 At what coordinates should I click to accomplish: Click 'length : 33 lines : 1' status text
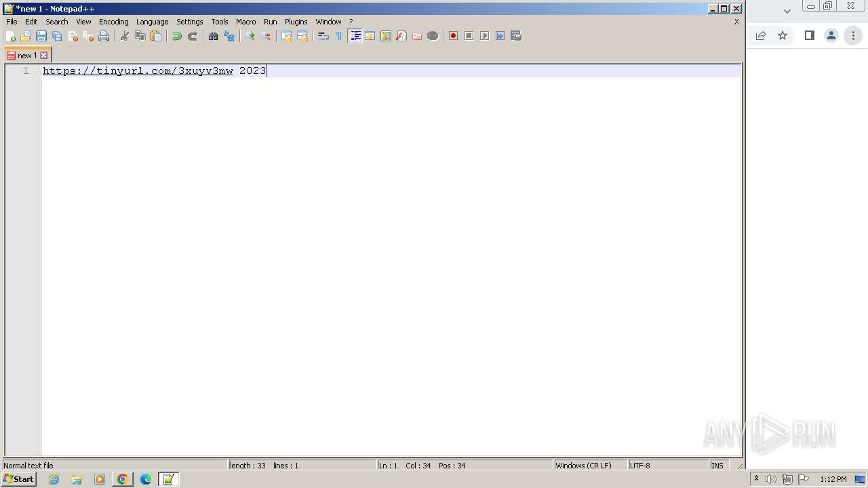point(264,466)
